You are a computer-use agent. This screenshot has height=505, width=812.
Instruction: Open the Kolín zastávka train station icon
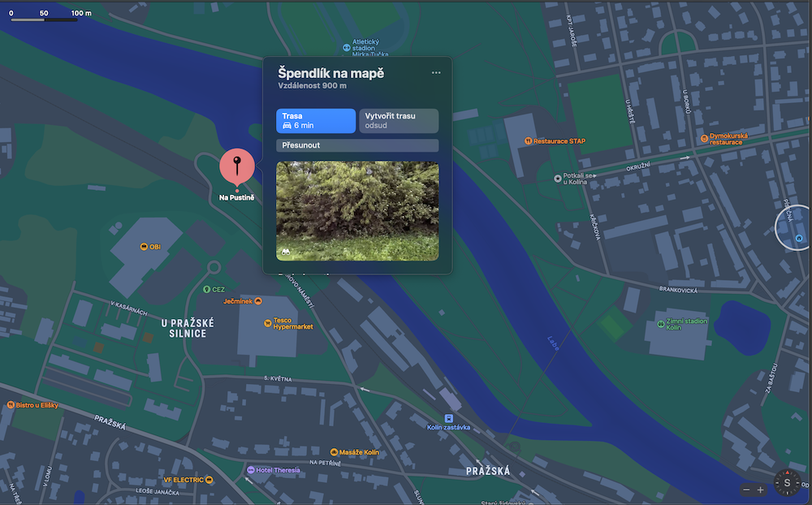[x=448, y=418]
